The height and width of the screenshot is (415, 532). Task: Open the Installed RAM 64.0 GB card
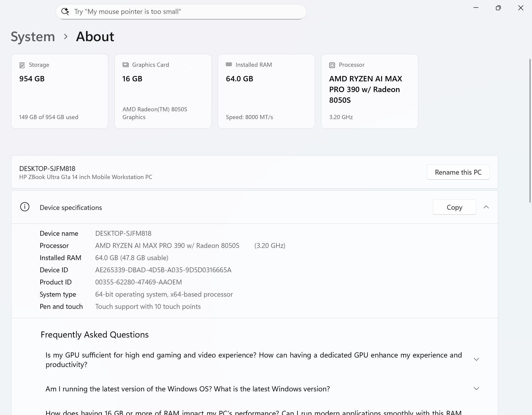point(266,91)
